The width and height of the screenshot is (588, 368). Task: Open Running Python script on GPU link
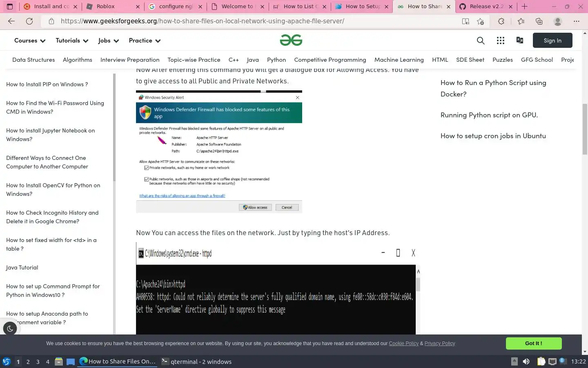click(489, 115)
